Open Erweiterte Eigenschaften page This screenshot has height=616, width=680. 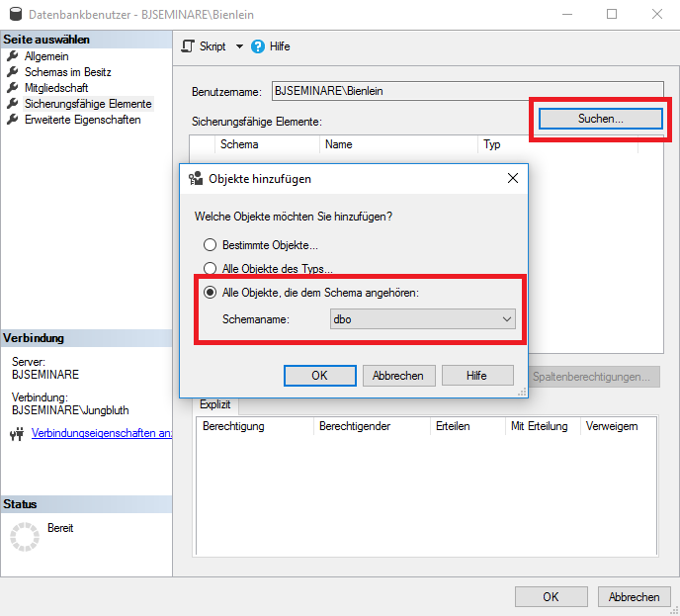coord(82,120)
